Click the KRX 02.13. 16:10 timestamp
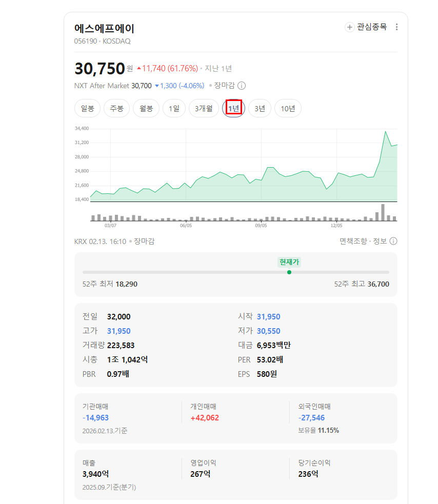This screenshot has height=504, width=438. [100, 241]
